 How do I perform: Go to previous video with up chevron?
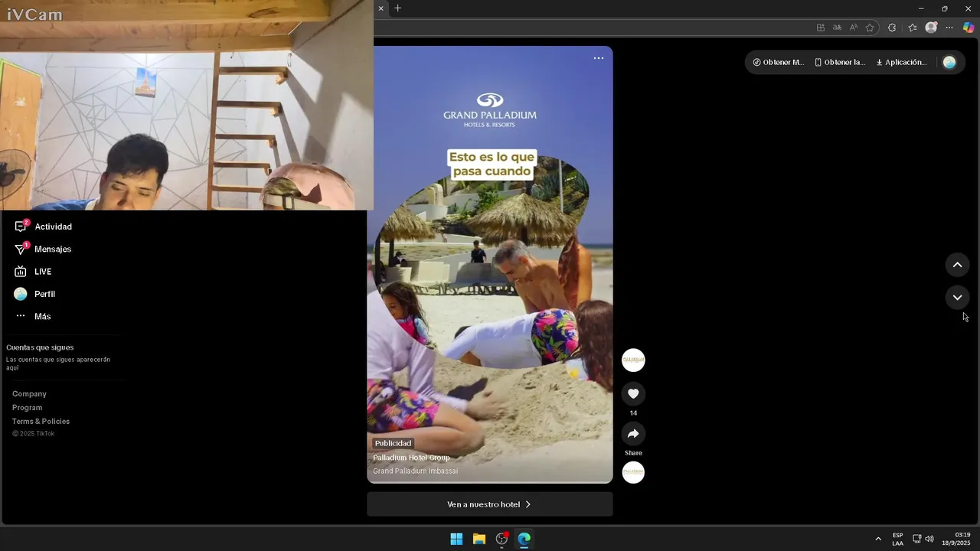tap(957, 265)
